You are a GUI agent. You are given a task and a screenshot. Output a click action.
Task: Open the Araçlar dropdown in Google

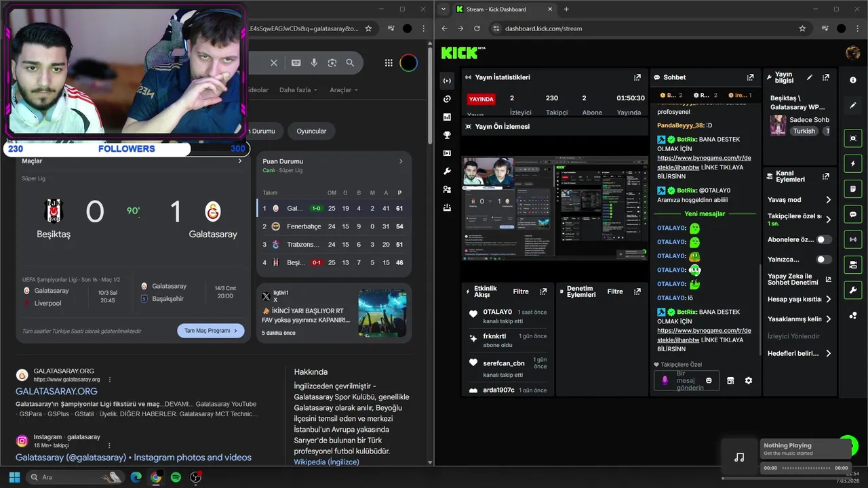(344, 89)
